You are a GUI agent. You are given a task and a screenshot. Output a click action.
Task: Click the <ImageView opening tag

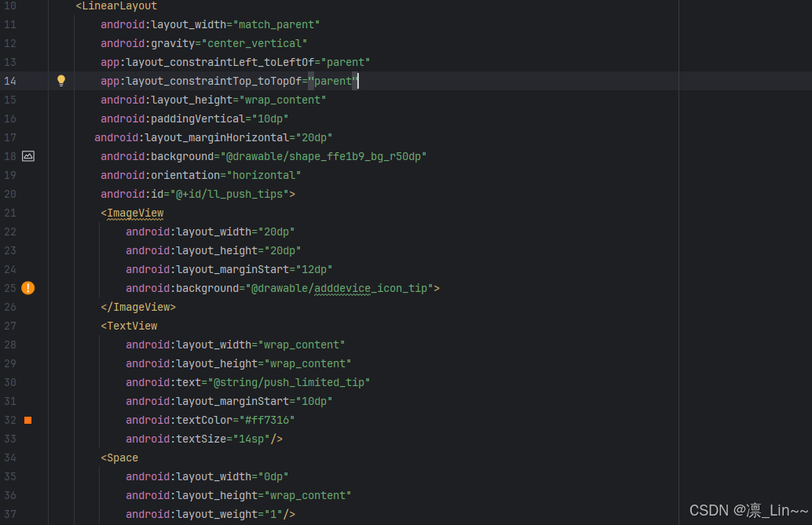(x=132, y=213)
